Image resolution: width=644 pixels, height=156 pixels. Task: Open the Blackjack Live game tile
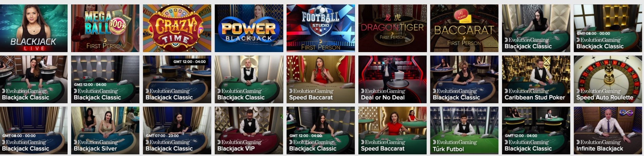point(34,28)
